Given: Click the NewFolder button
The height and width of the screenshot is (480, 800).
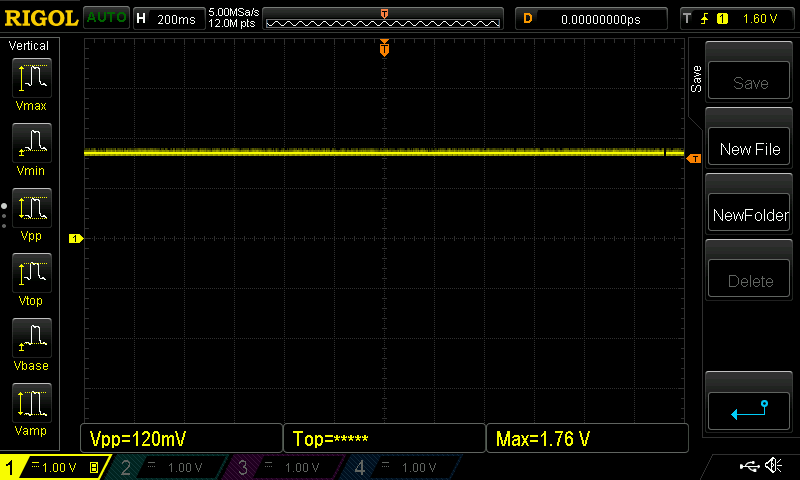Looking at the screenshot, I should (x=749, y=213).
